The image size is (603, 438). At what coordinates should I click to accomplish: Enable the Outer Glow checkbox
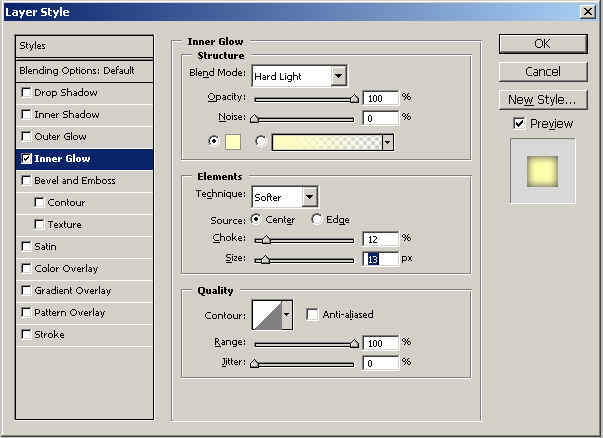click(26, 137)
